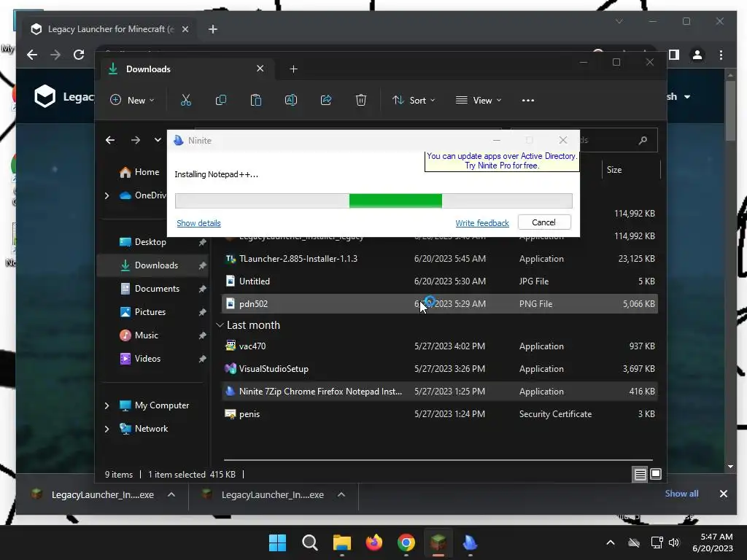The image size is (747, 560).
Task: Click Cancel in the Ninite dialog
Action: (544, 222)
